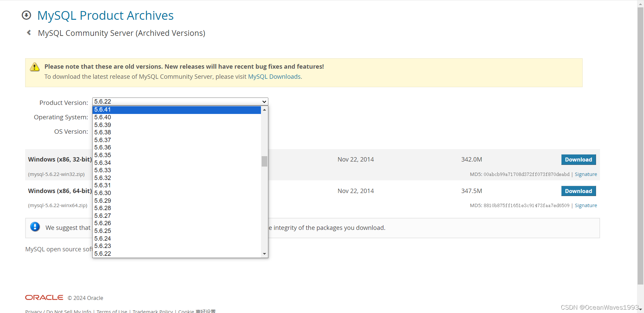Image resolution: width=644 pixels, height=313 pixels.
Task: Download the Windows 64-bit zip
Action: click(x=578, y=191)
